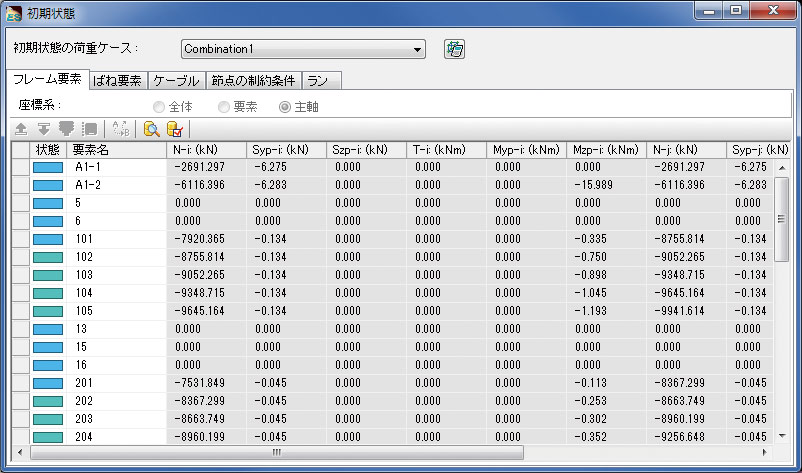Select element name cell 203
802x473 pixels.
coord(117,419)
